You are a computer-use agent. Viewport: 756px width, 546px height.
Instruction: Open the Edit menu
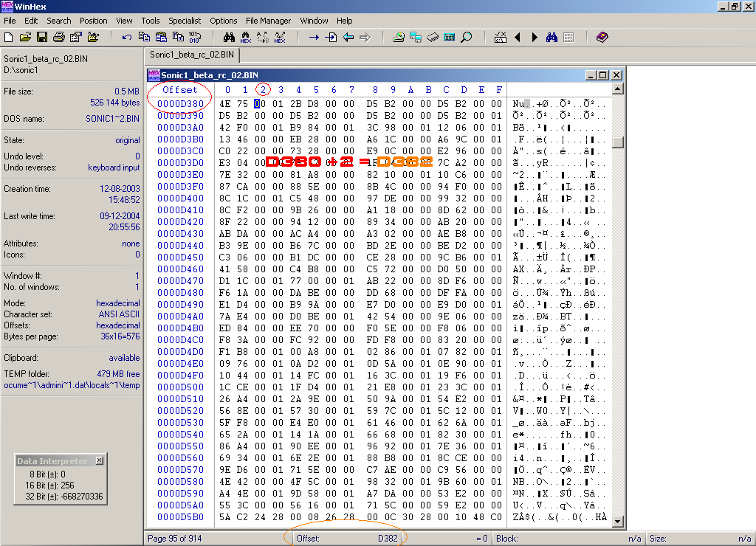(x=31, y=21)
